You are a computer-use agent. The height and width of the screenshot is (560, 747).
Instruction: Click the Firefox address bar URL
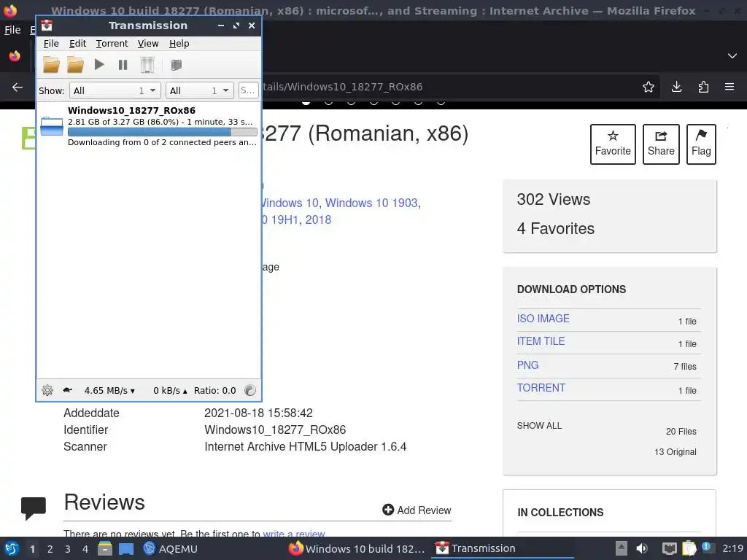pos(341,87)
